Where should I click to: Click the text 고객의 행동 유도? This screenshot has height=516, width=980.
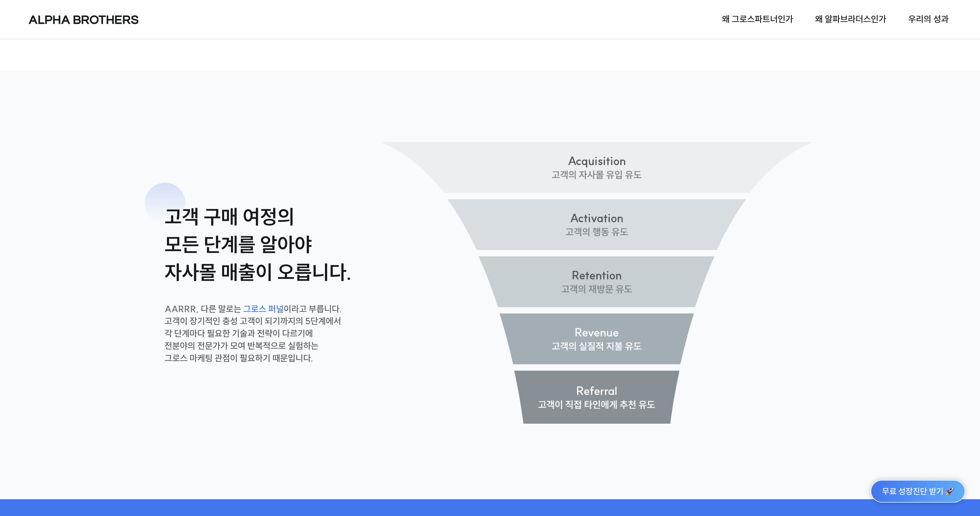(597, 232)
